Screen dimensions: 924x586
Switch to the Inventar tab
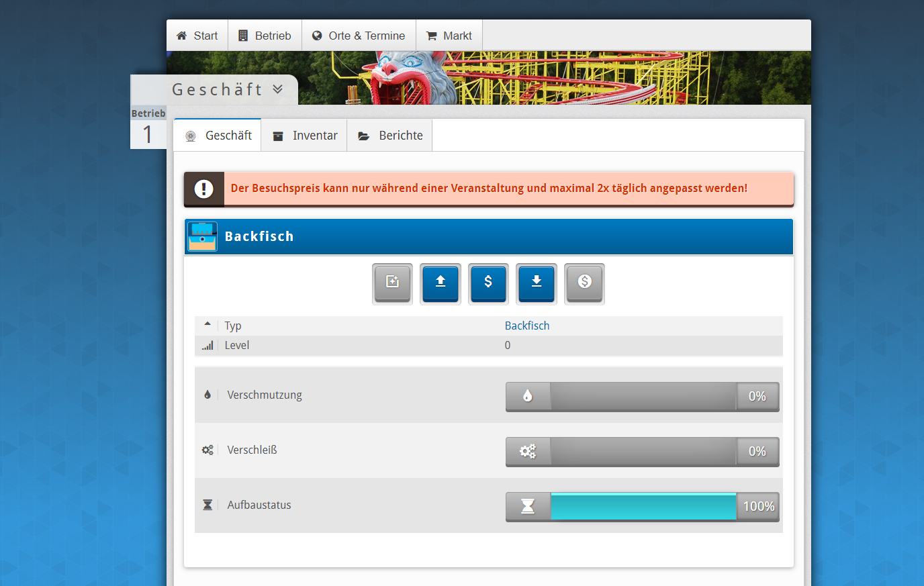(x=304, y=136)
